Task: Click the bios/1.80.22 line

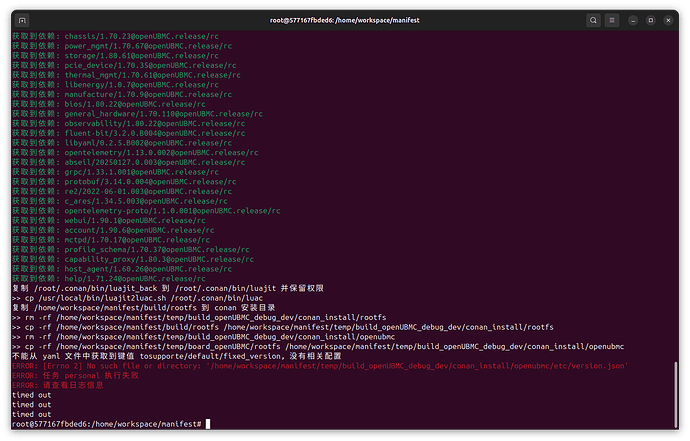Action: (x=109, y=104)
